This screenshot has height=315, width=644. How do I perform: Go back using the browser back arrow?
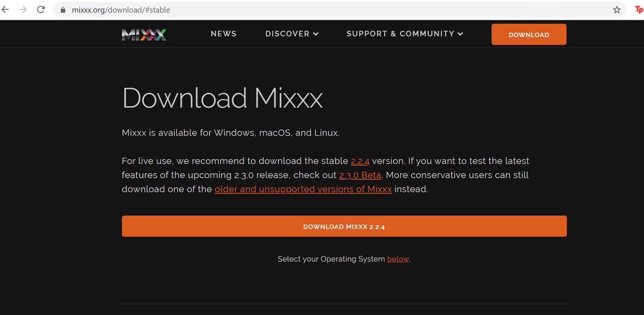(5, 10)
